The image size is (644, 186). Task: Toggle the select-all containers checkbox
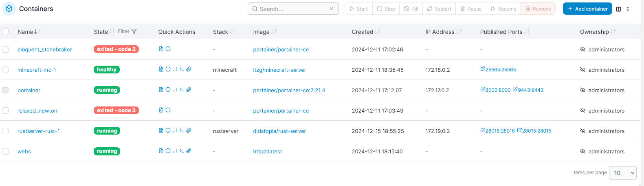5,32
